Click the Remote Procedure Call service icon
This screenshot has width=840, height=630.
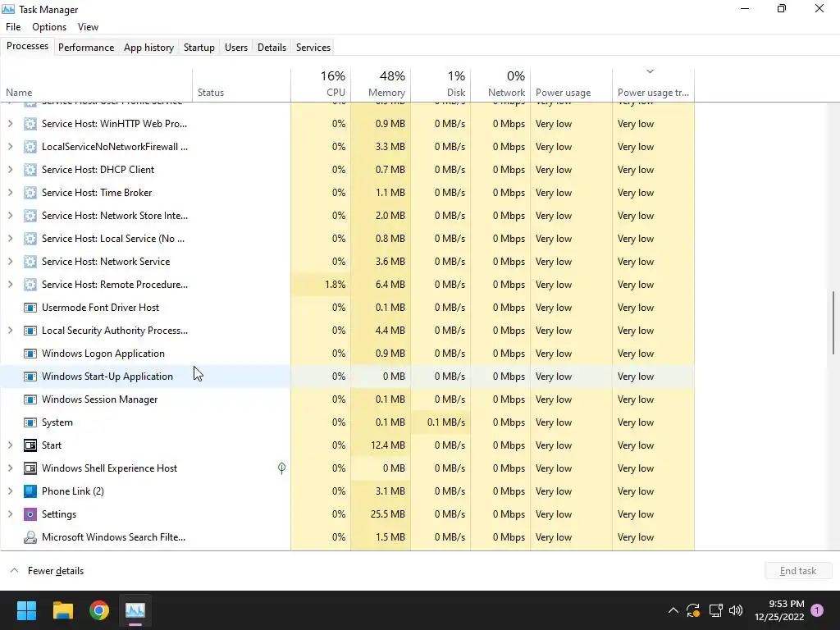[30, 285]
